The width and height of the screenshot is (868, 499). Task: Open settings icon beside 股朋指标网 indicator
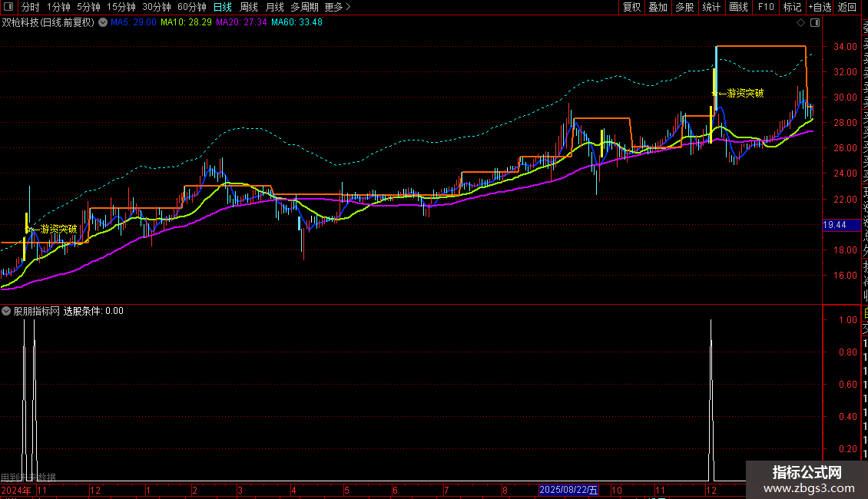6,311
